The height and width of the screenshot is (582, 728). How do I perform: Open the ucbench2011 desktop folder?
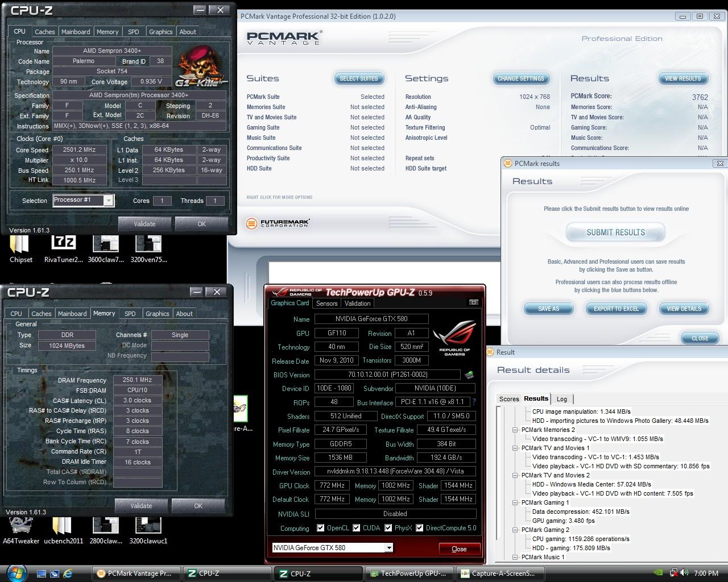point(63,530)
